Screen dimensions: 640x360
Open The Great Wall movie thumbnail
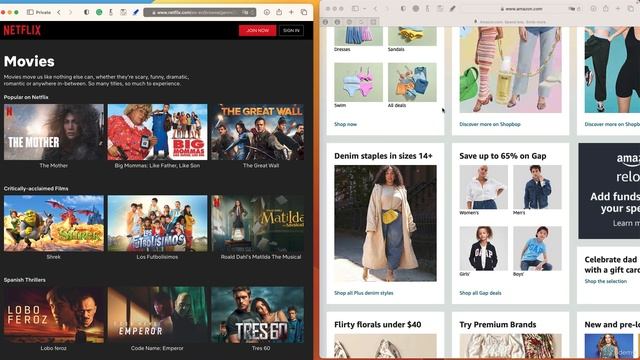tap(258, 132)
